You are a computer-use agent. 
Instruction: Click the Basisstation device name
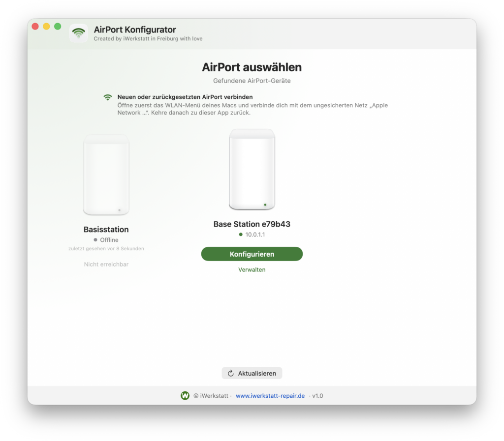[x=106, y=230]
